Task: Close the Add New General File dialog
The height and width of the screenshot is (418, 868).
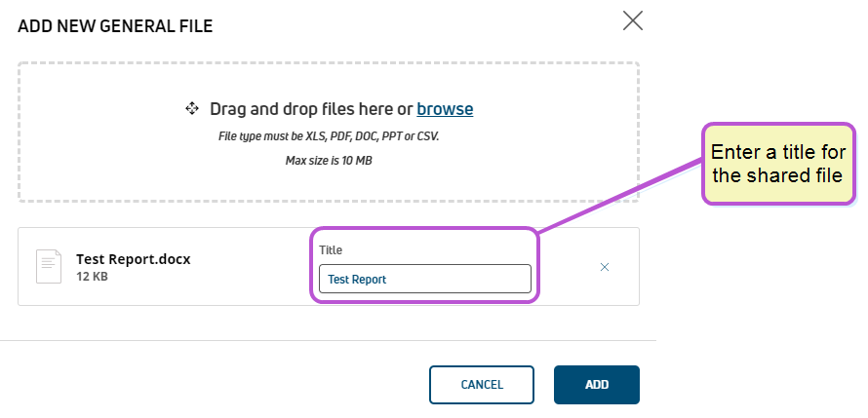Action: pyautogui.click(x=632, y=20)
